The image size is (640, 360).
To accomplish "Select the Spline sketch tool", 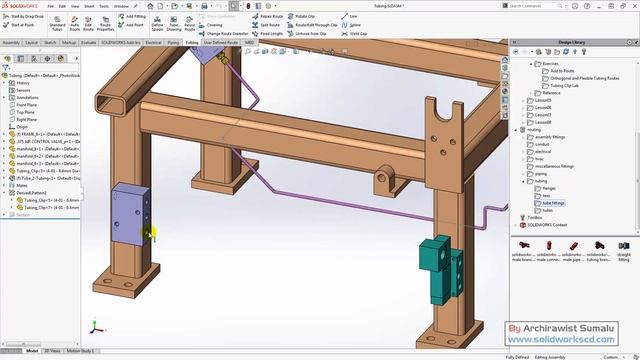I will (351, 25).
